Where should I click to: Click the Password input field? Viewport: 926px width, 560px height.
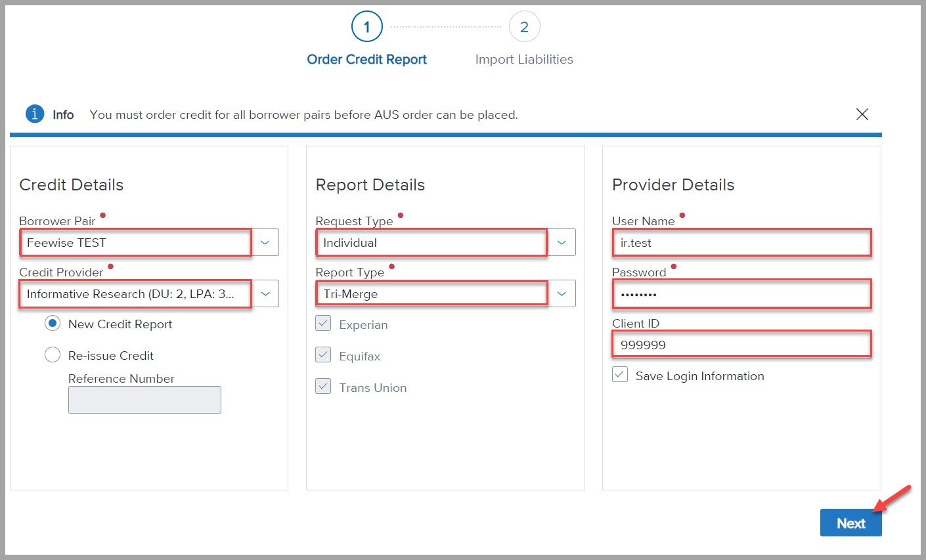point(741,293)
